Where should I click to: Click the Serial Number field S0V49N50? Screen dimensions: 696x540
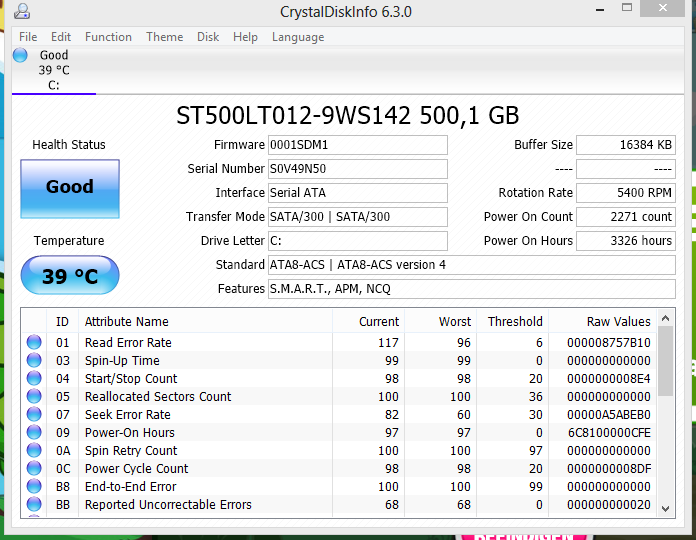pyautogui.click(x=358, y=169)
